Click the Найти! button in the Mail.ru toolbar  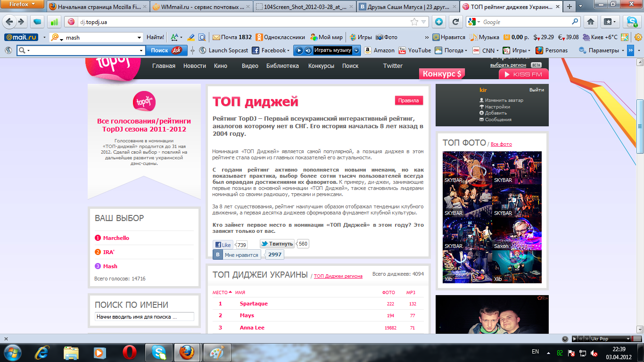coord(155,37)
